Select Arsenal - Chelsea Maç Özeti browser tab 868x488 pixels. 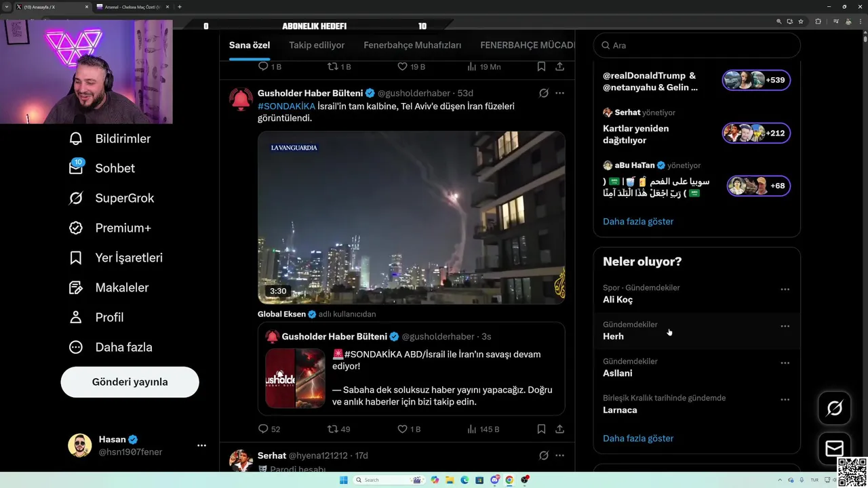coord(132,7)
